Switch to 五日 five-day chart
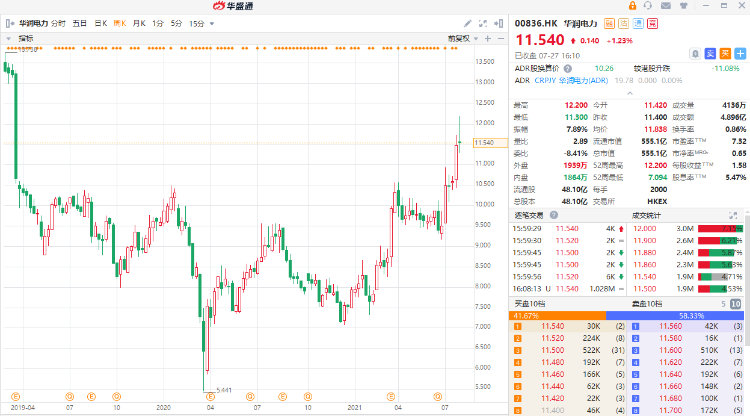750x416 pixels. click(x=79, y=23)
